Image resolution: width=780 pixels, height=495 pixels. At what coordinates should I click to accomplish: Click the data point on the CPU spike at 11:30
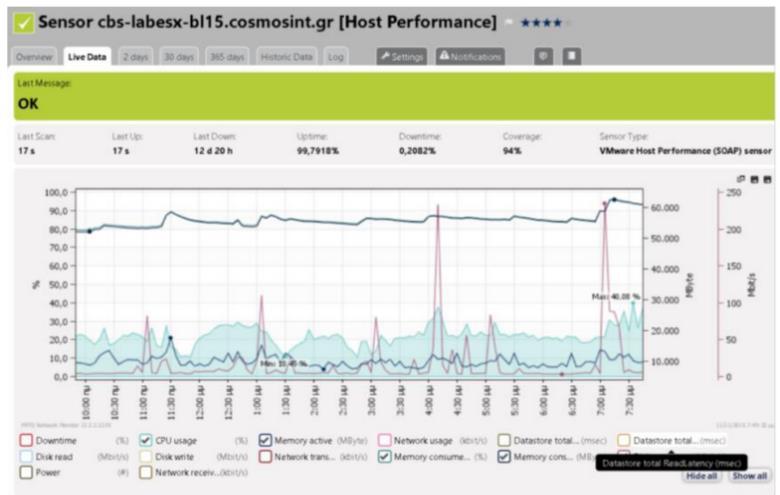point(170,338)
